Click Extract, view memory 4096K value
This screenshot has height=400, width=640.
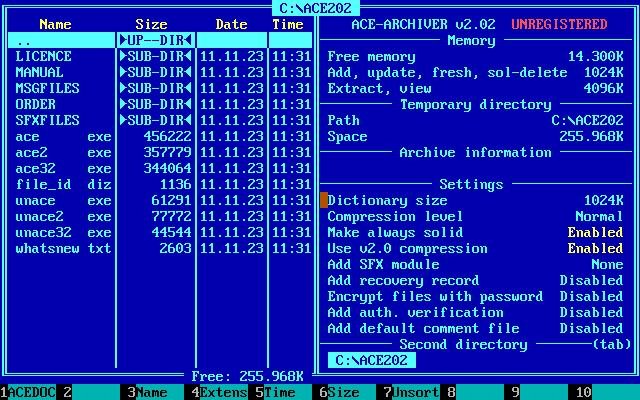pos(604,88)
